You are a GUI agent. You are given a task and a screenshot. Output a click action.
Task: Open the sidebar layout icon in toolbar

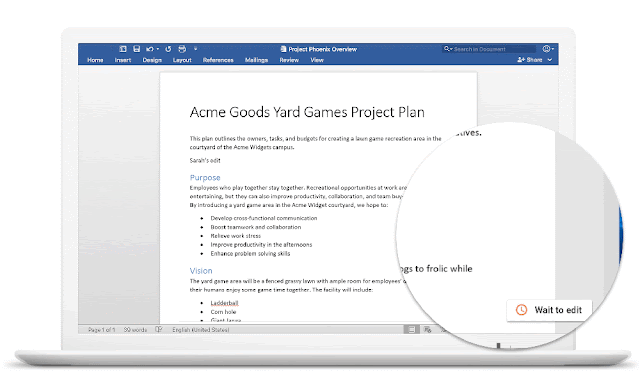click(x=123, y=49)
